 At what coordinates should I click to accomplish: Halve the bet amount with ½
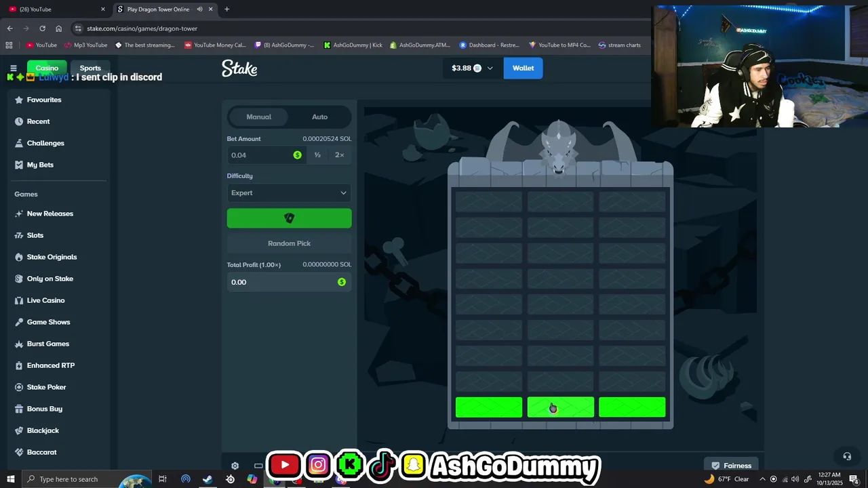point(317,155)
